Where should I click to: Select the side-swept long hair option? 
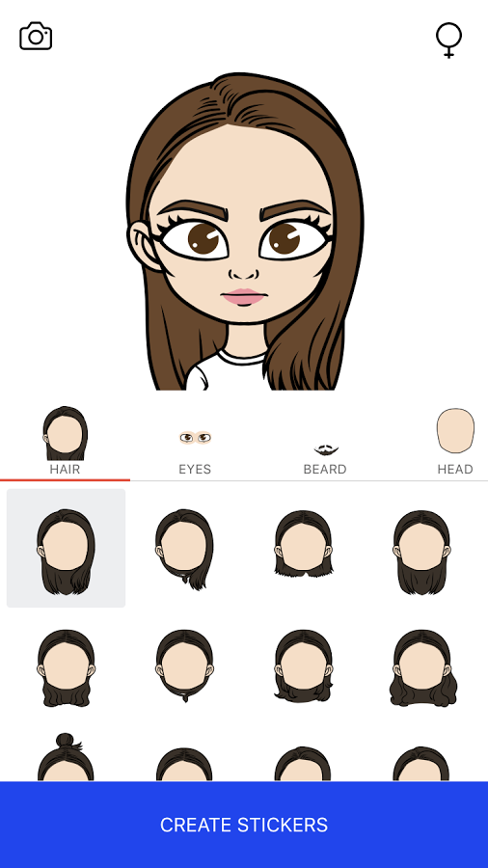pos(184,549)
